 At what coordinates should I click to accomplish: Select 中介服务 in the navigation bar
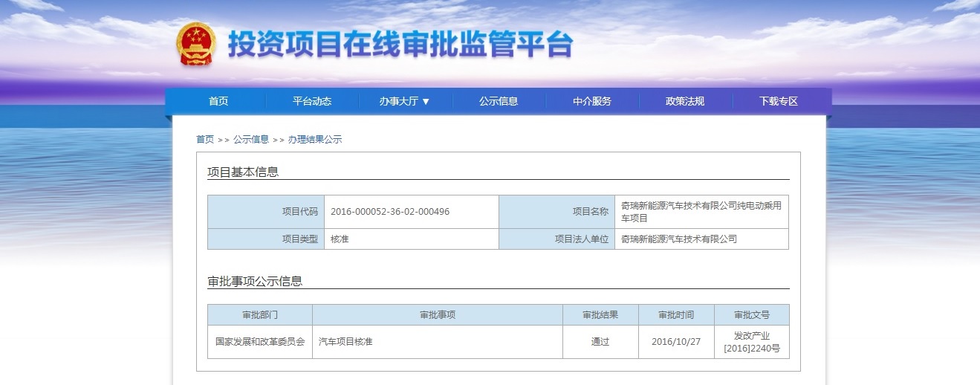(x=592, y=102)
